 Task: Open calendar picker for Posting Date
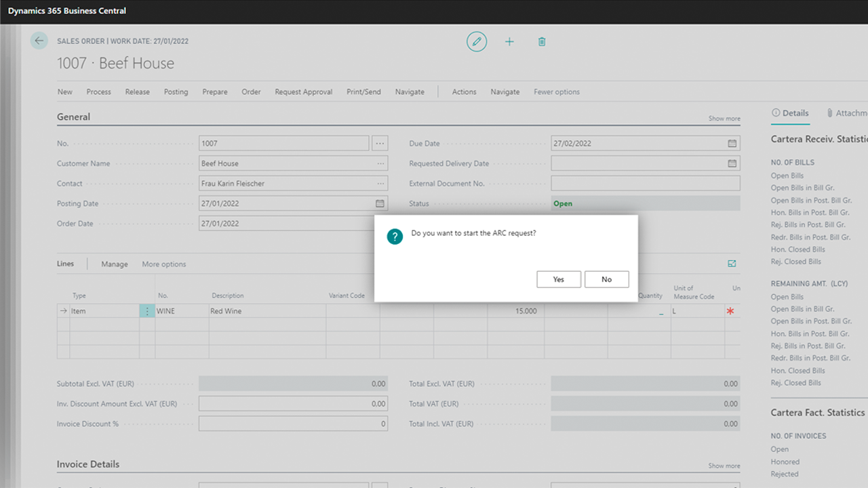pos(380,203)
